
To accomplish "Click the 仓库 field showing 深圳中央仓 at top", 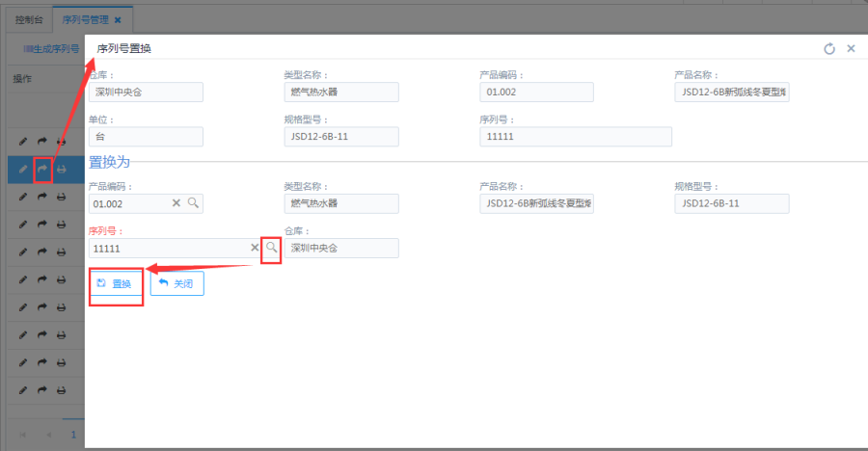I will [146, 93].
